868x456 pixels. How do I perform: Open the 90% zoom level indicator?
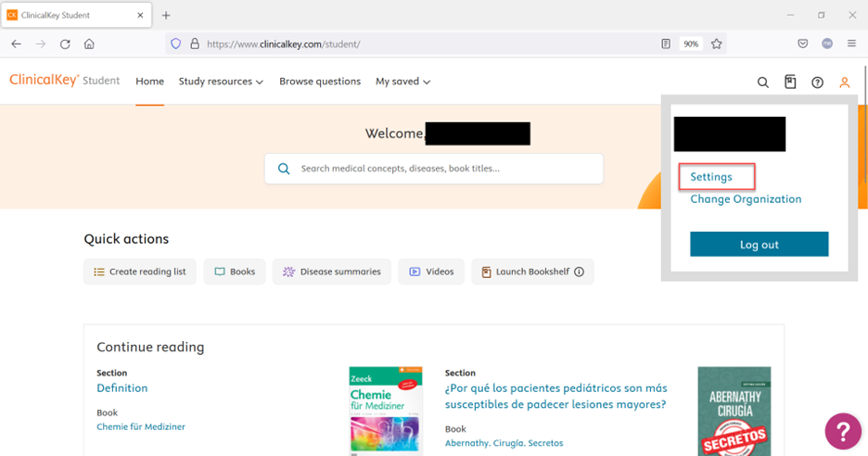point(691,44)
